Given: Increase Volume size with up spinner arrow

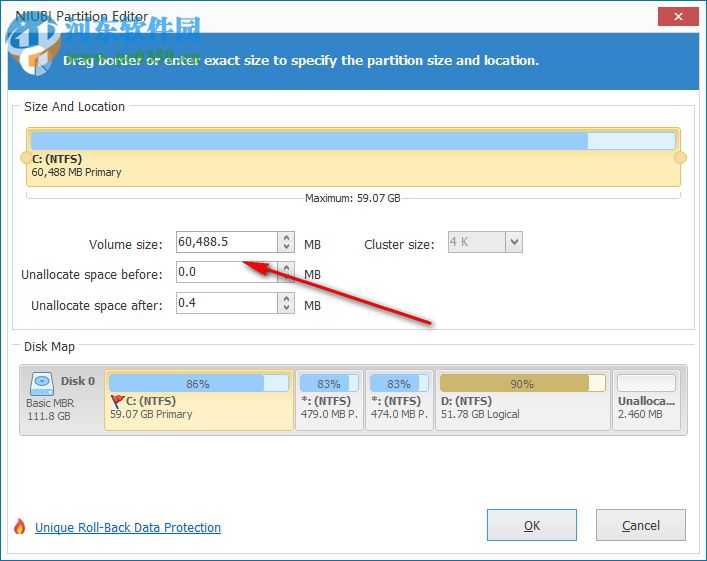Looking at the screenshot, I should (286, 237).
